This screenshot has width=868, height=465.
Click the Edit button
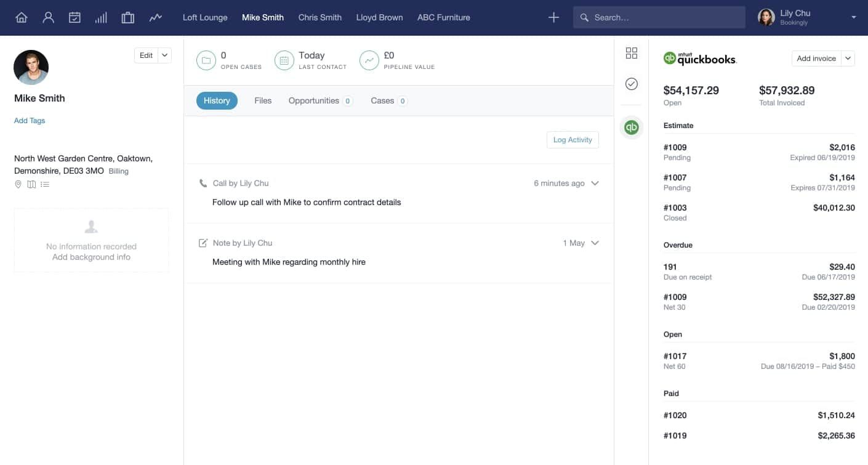click(x=146, y=55)
